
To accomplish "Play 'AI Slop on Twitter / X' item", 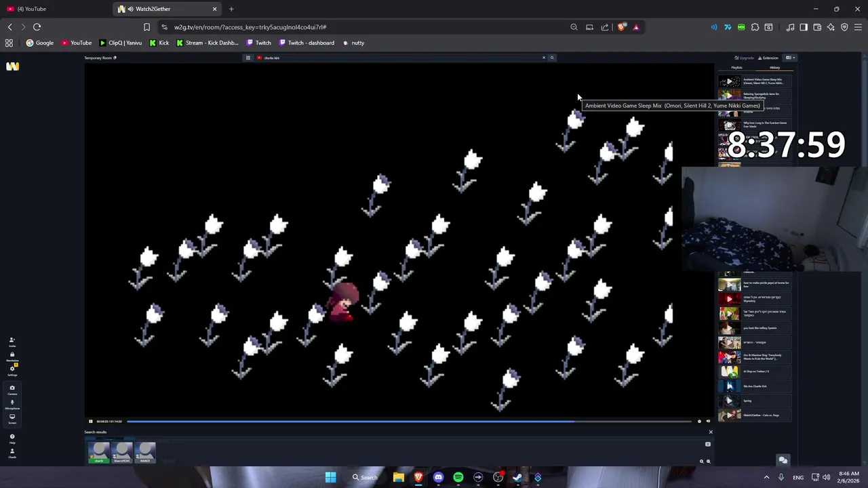I will pos(754,371).
